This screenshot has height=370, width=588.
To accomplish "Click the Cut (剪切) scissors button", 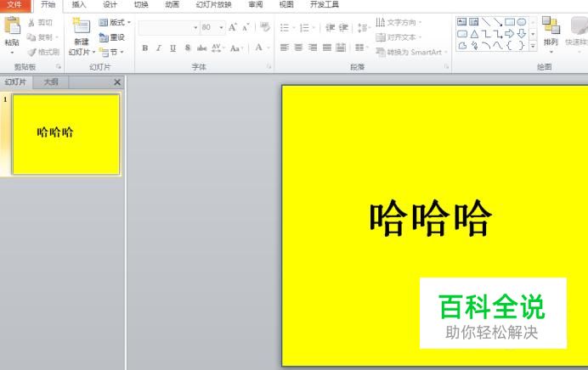I will pyautogui.click(x=40, y=22).
